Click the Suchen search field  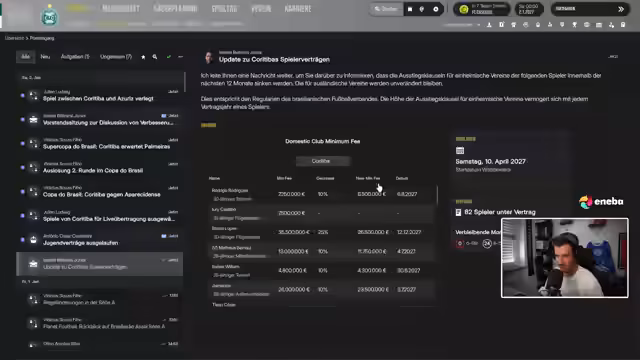click(386, 9)
